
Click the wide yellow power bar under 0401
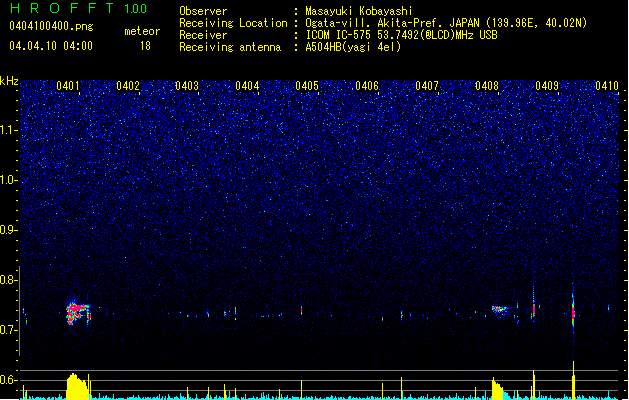pos(77,387)
